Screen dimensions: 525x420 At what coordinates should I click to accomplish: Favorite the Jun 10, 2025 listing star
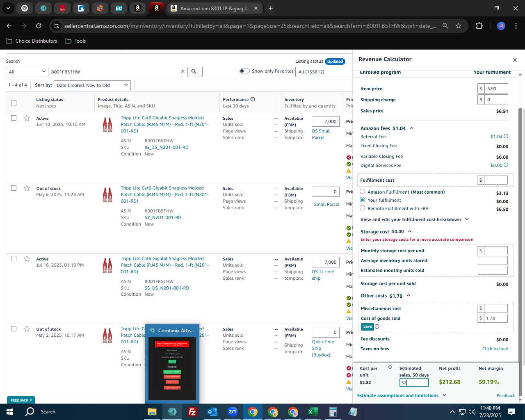coord(27,118)
